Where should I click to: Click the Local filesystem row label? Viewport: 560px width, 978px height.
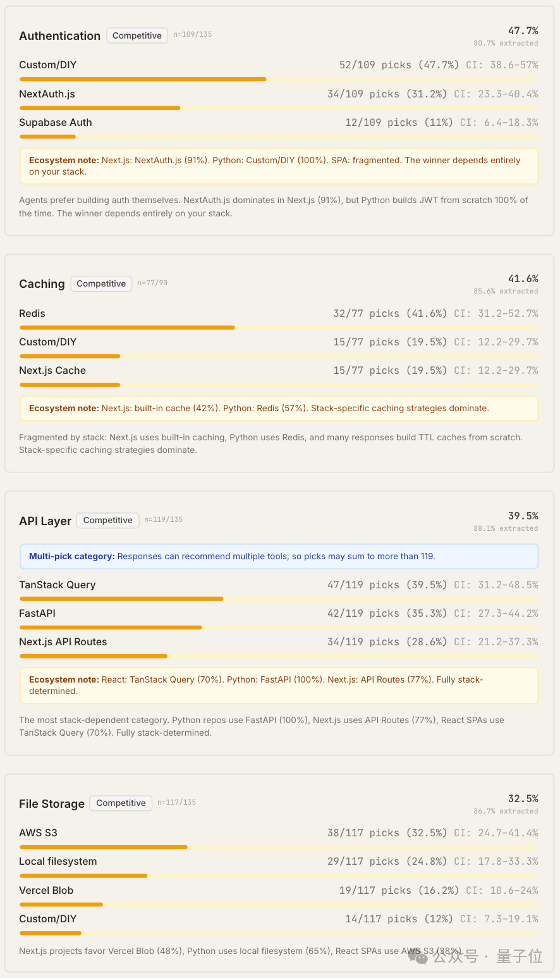click(58, 861)
